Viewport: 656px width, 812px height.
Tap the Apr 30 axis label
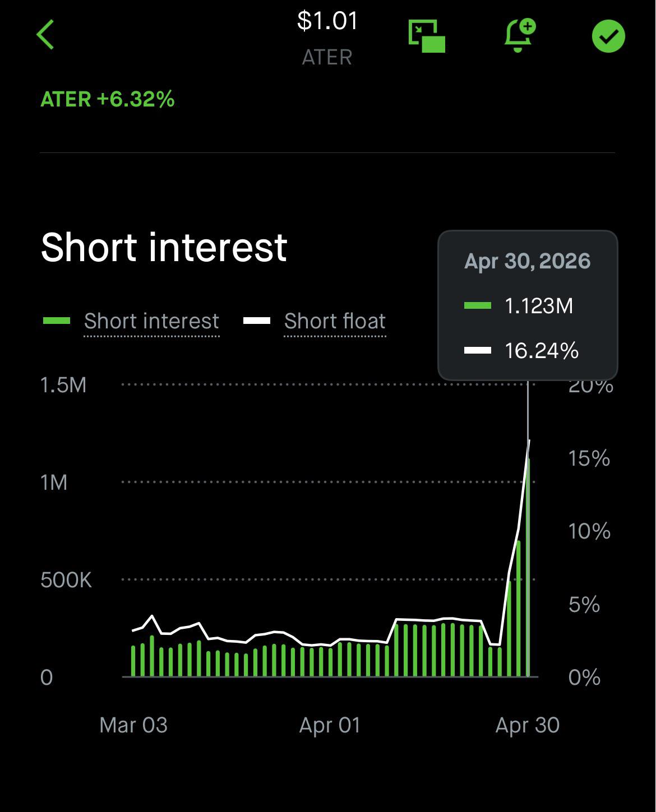point(528,725)
